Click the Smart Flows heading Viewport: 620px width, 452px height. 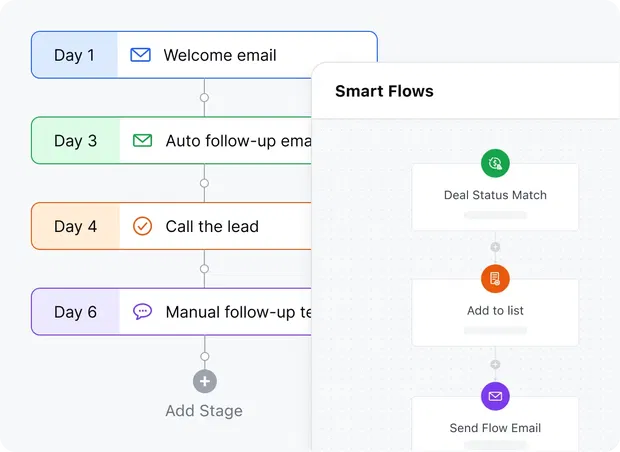(x=384, y=91)
